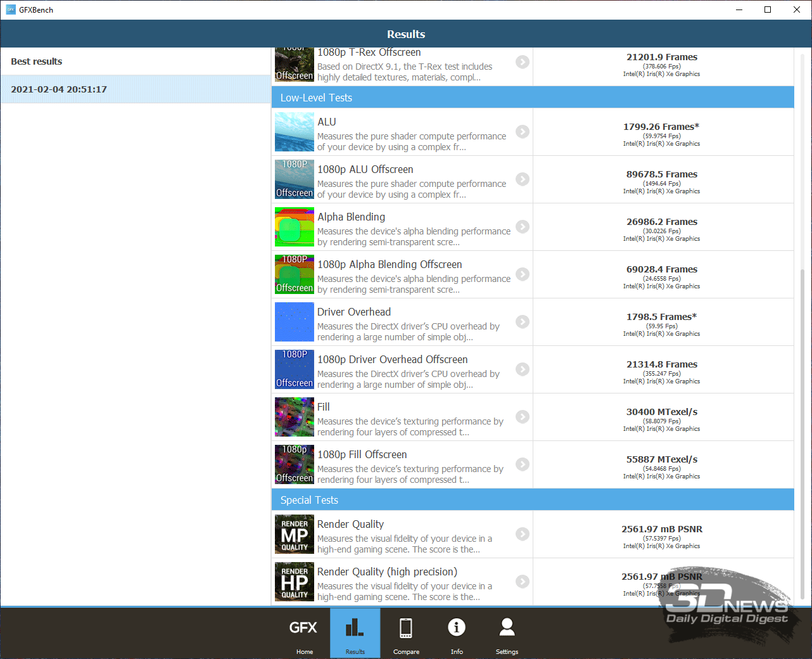Open details arrow for 1080p Driver Overhead Offscreen
812x659 pixels.
click(523, 369)
